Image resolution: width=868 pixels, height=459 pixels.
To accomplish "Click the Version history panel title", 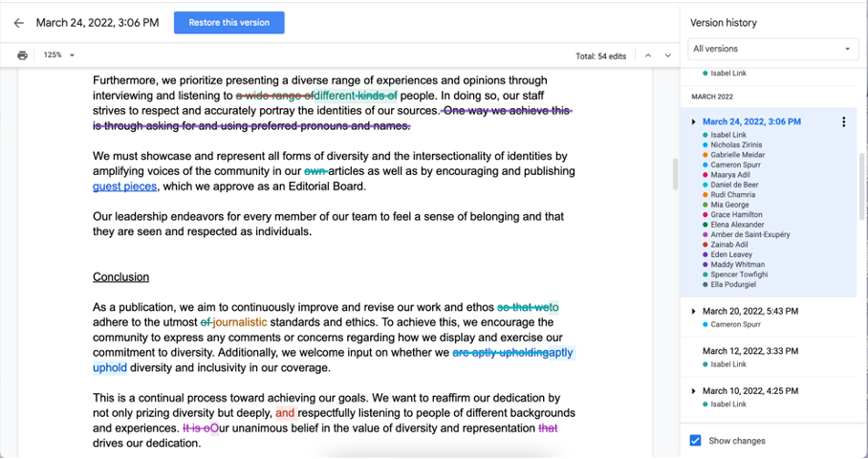I will point(723,23).
